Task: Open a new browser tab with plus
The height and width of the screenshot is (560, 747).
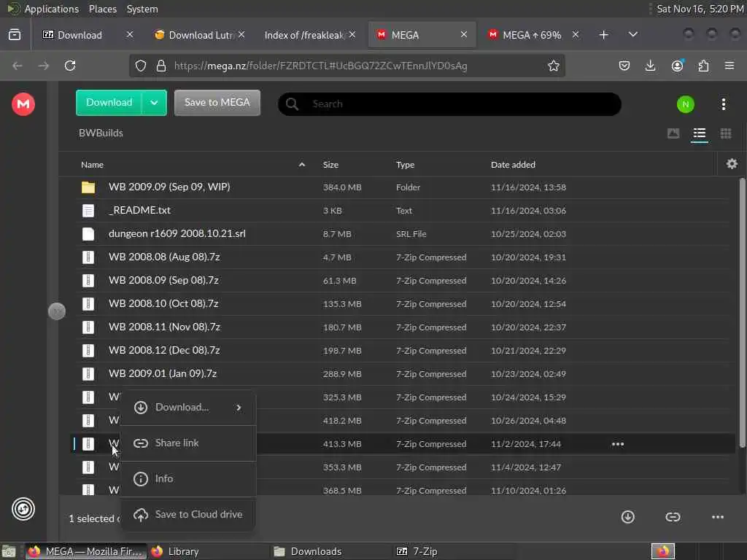Action: pyautogui.click(x=603, y=35)
